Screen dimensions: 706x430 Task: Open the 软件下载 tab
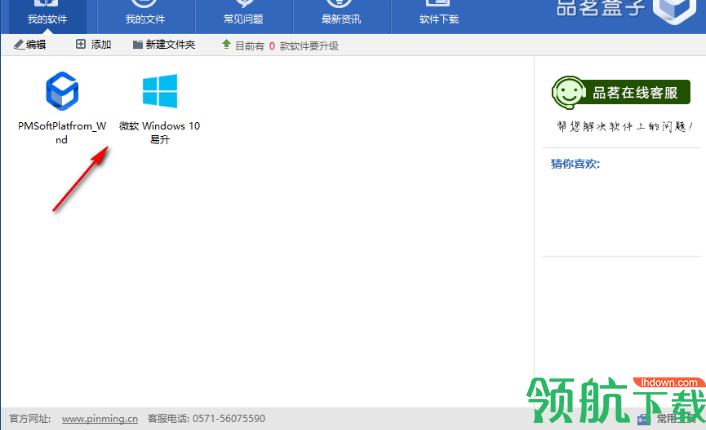[x=439, y=16]
